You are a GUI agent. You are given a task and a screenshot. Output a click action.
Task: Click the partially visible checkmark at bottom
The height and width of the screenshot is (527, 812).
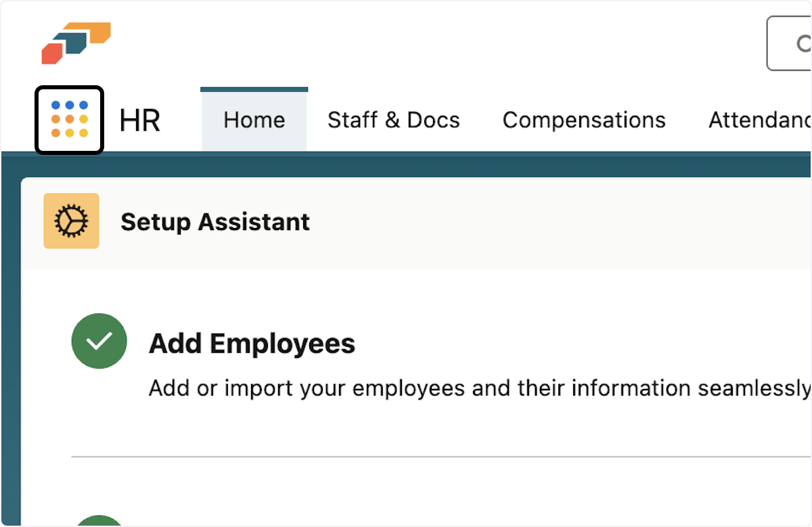point(99,521)
